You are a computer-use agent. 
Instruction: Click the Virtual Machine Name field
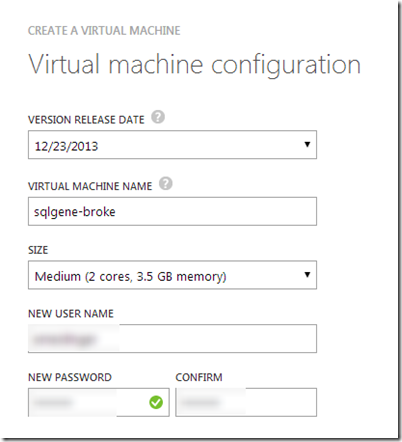pyautogui.click(x=172, y=211)
